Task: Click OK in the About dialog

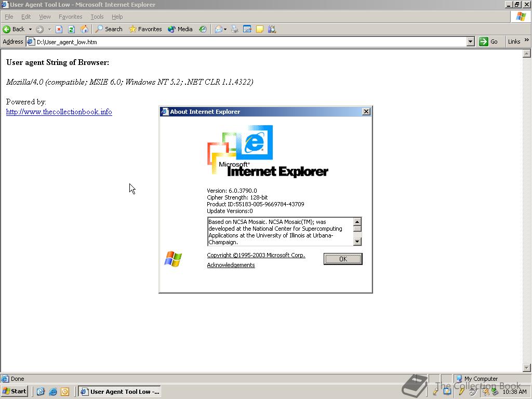Action: [x=343, y=259]
